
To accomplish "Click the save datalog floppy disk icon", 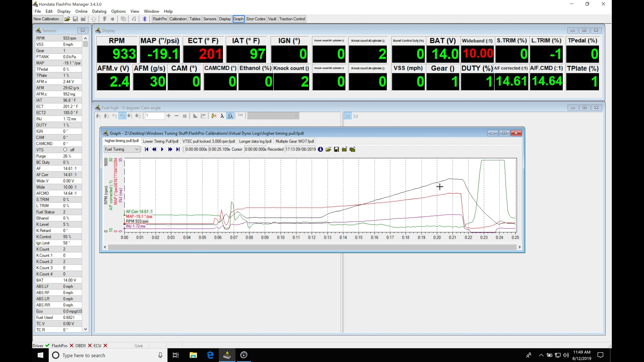I will coord(337,149).
